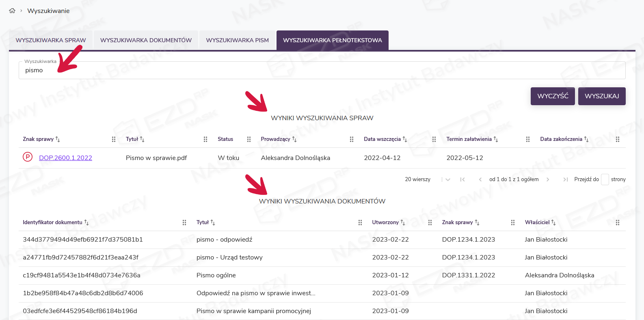Go to next page of results
The height and width of the screenshot is (320, 644).
pos(548,179)
